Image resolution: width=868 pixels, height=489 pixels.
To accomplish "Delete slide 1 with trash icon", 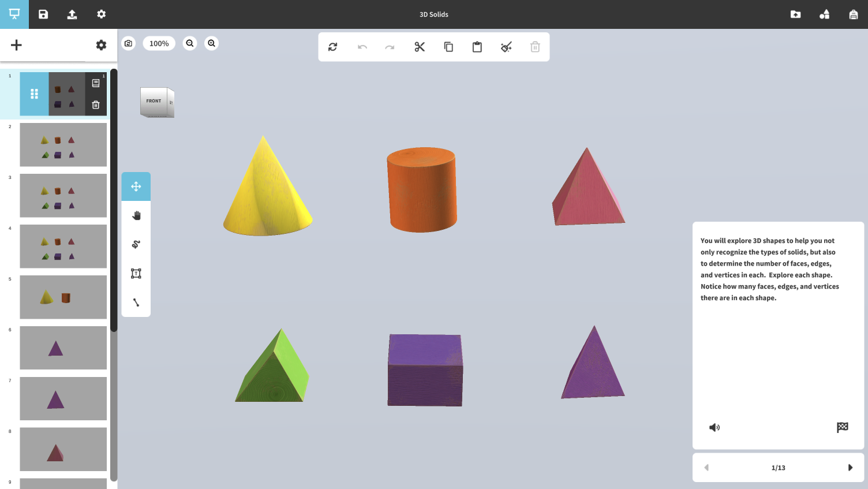I will [x=96, y=105].
